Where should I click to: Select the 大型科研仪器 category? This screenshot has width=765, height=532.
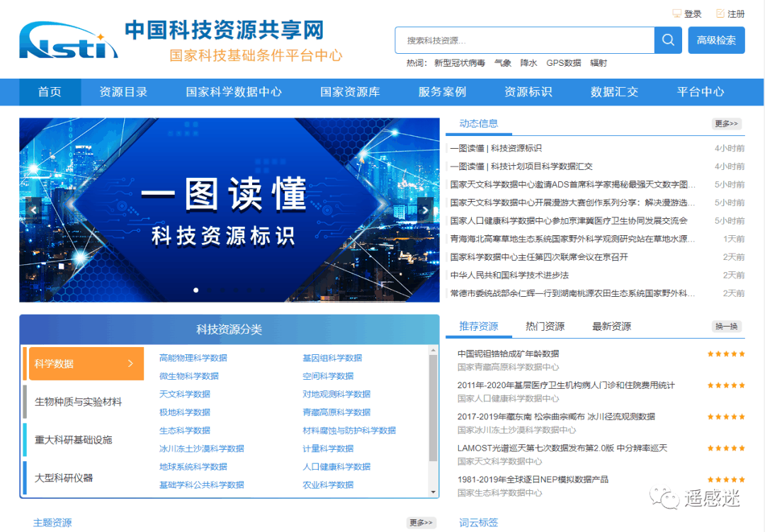coord(70,478)
